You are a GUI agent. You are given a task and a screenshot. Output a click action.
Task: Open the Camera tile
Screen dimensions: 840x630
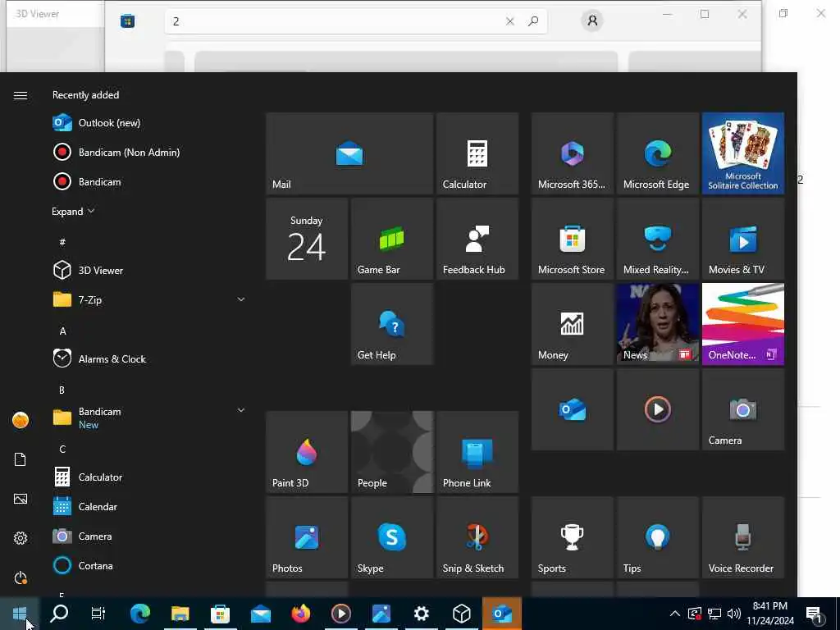[x=743, y=409]
